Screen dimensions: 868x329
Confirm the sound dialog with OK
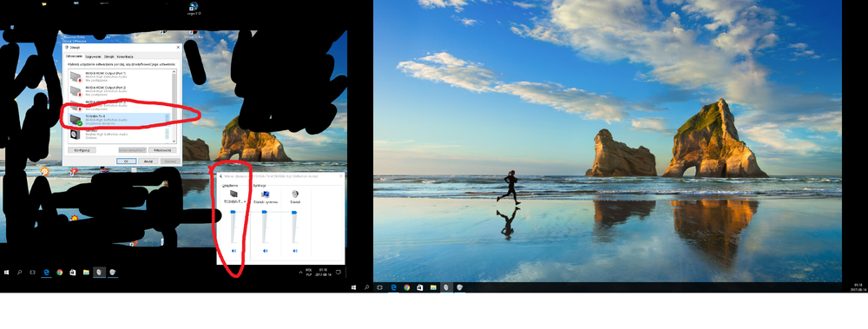(x=127, y=161)
